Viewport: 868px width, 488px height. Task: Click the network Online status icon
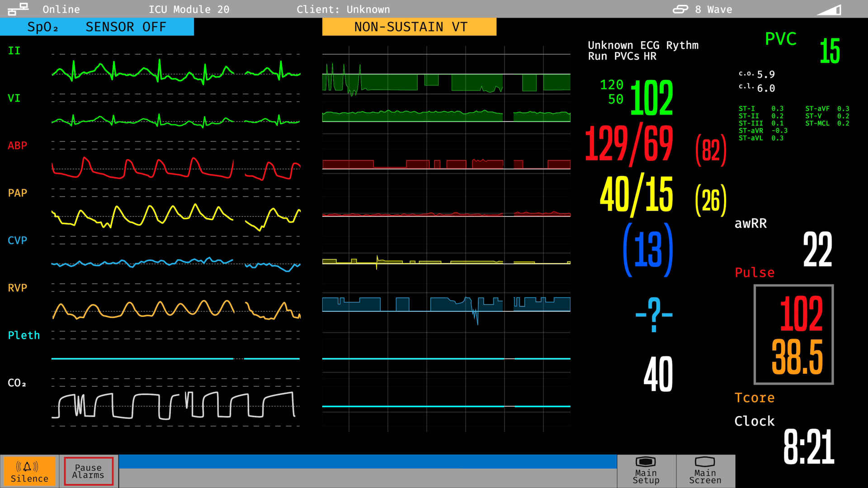point(17,8)
